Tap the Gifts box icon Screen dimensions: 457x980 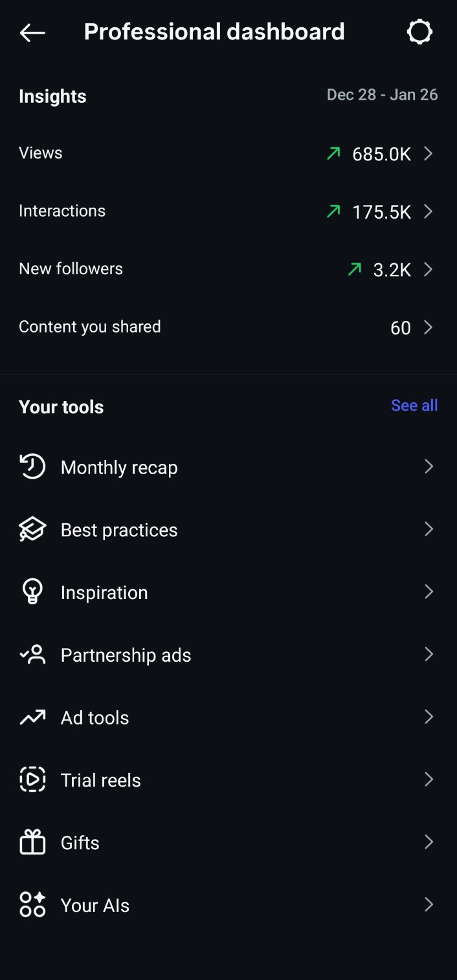pos(32,842)
